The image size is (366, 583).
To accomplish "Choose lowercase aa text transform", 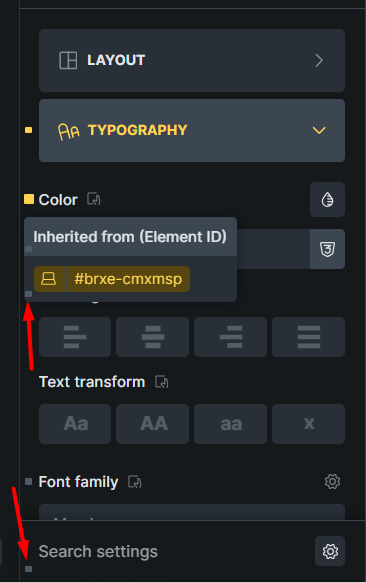I will click(231, 424).
